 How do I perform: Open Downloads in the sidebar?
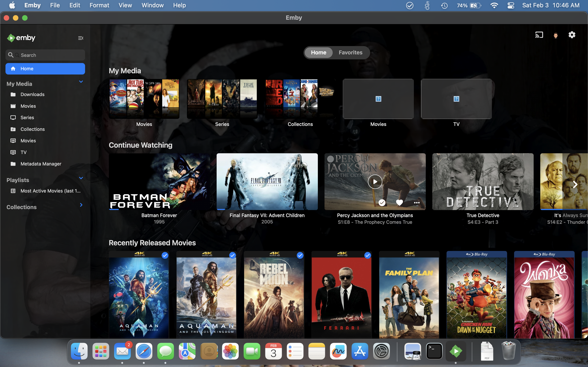pos(32,95)
